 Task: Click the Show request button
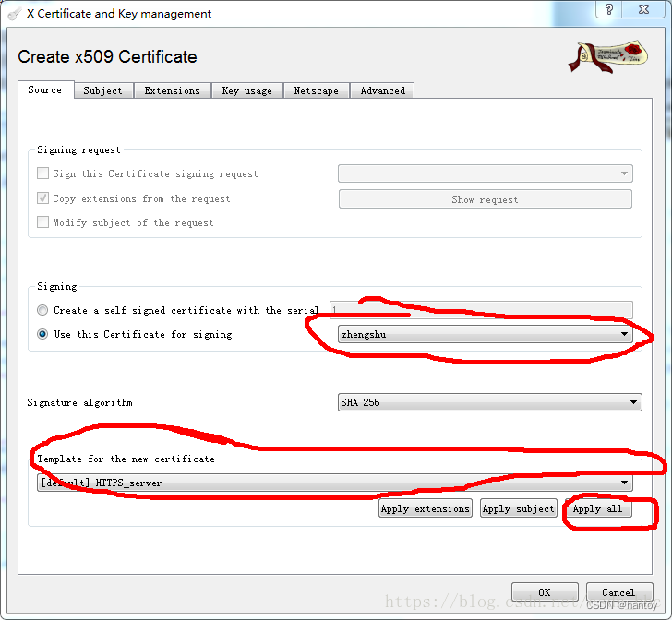[486, 199]
